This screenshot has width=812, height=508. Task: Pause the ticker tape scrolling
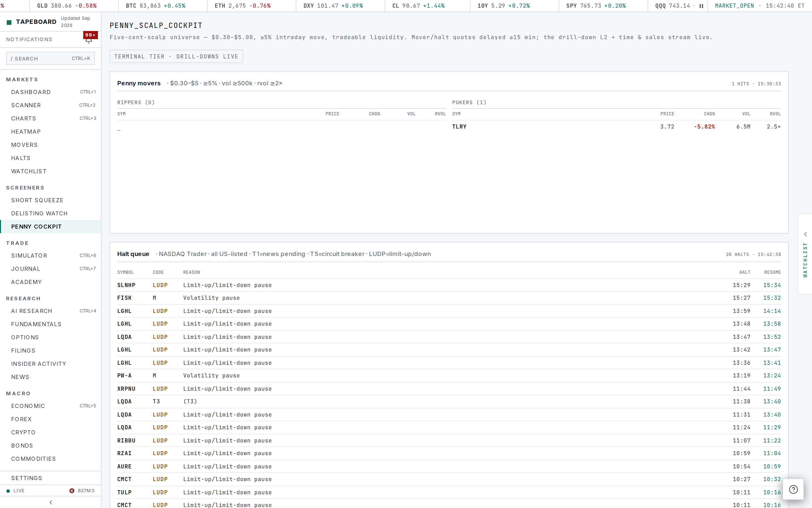coord(701,6)
